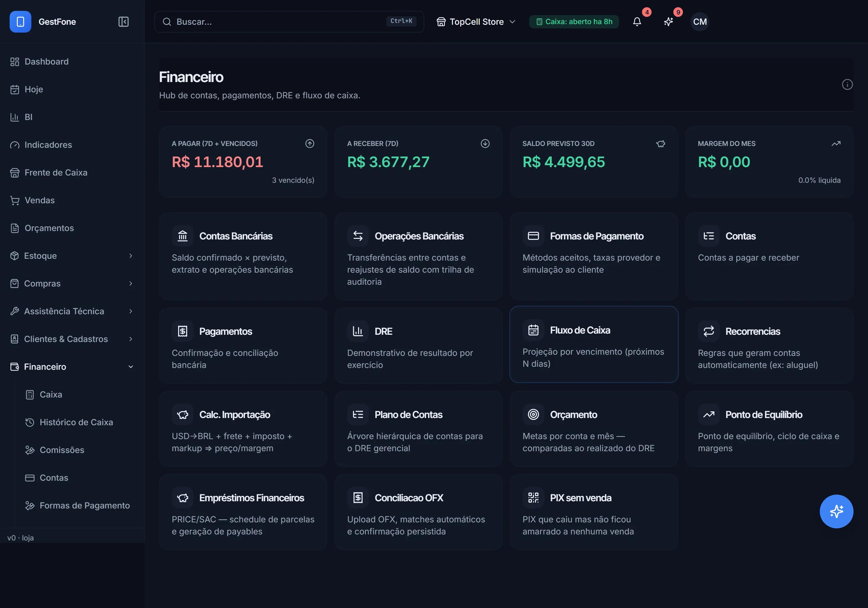Click the CM user avatar

click(700, 22)
